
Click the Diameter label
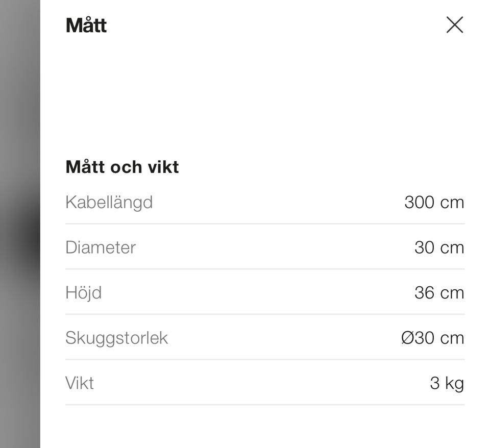click(100, 247)
